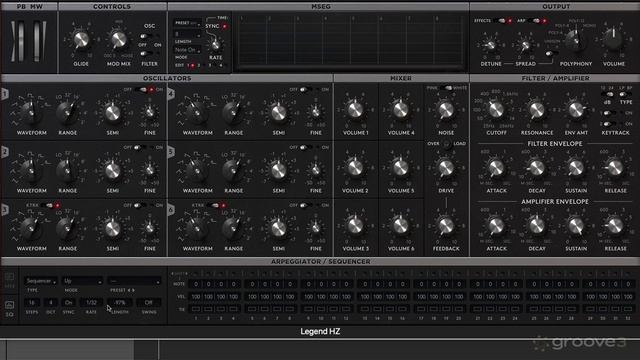Toggle the Keytrack 1 switch
This screenshot has width=640, height=360.
[x=610, y=113]
